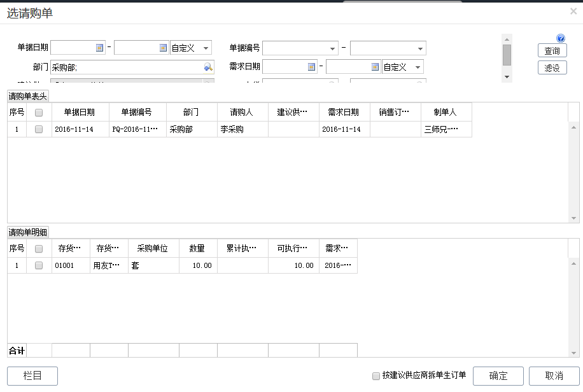The height and width of the screenshot is (392, 583).
Task: Toggle select-all checkbox in 请购单明细 header
Action: pos(39,249)
